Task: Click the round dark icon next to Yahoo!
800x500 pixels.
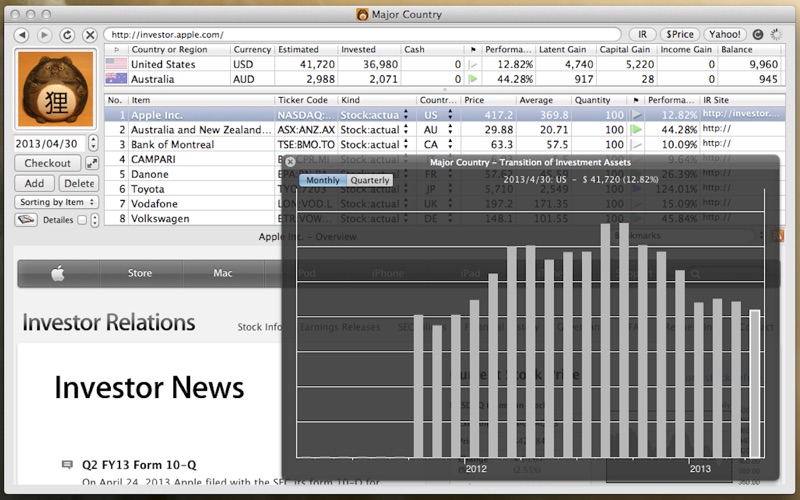Action: [x=758, y=34]
